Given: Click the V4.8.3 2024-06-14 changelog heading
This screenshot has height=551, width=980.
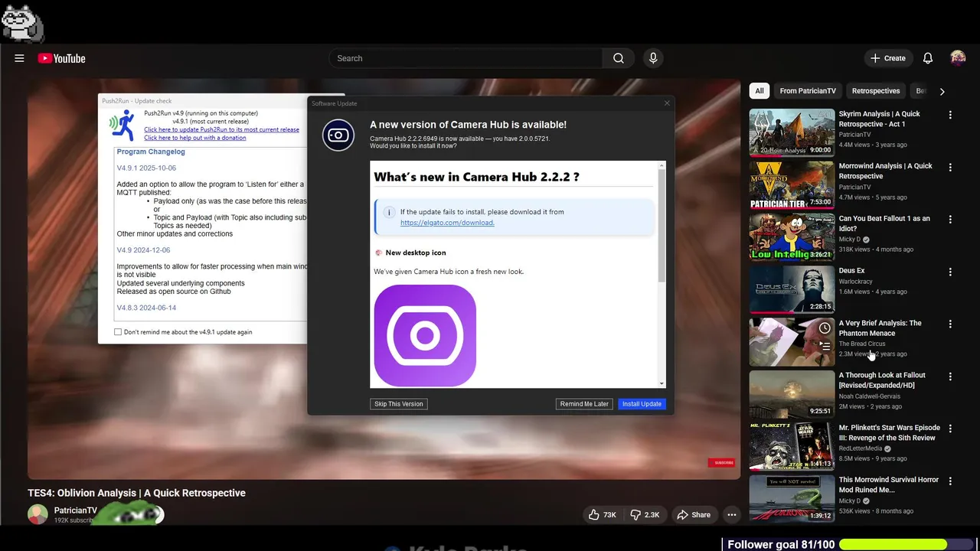Looking at the screenshot, I should click(146, 308).
